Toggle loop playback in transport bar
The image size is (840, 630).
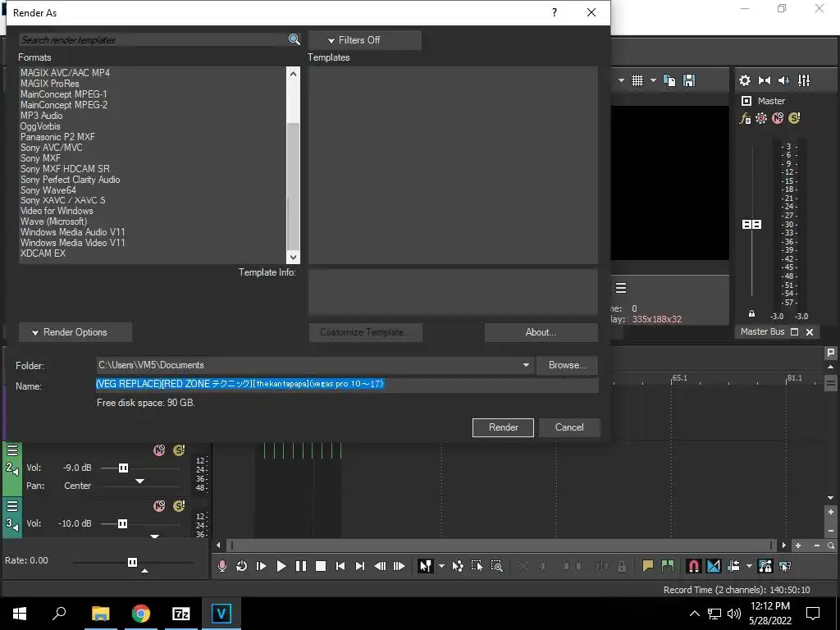[x=242, y=566]
